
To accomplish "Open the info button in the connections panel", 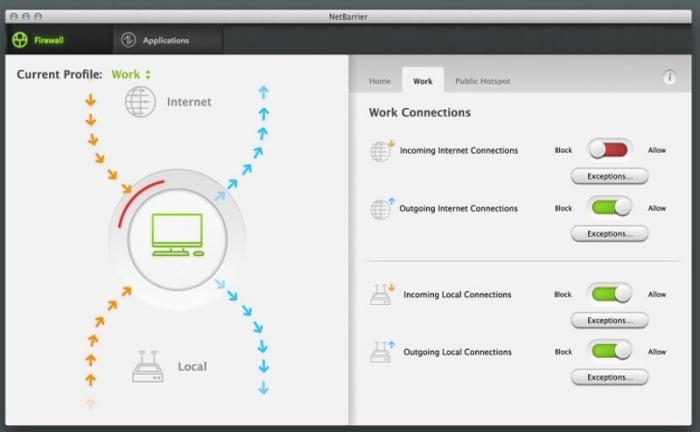I will coord(669,77).
